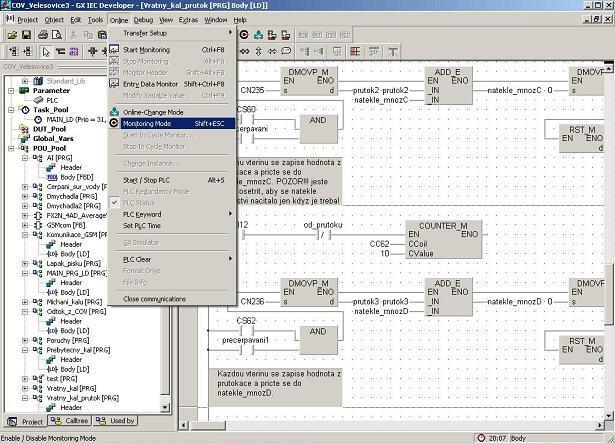Image resolution: width=615 pixels, height=443 pixels.
Task: Select the arrow pointer selection tool
Action: [46, 52]
